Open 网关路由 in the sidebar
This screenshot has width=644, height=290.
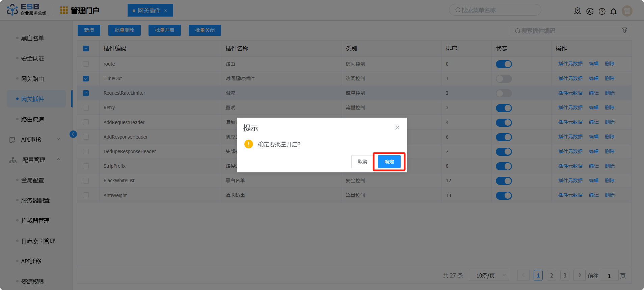point(33,79)
